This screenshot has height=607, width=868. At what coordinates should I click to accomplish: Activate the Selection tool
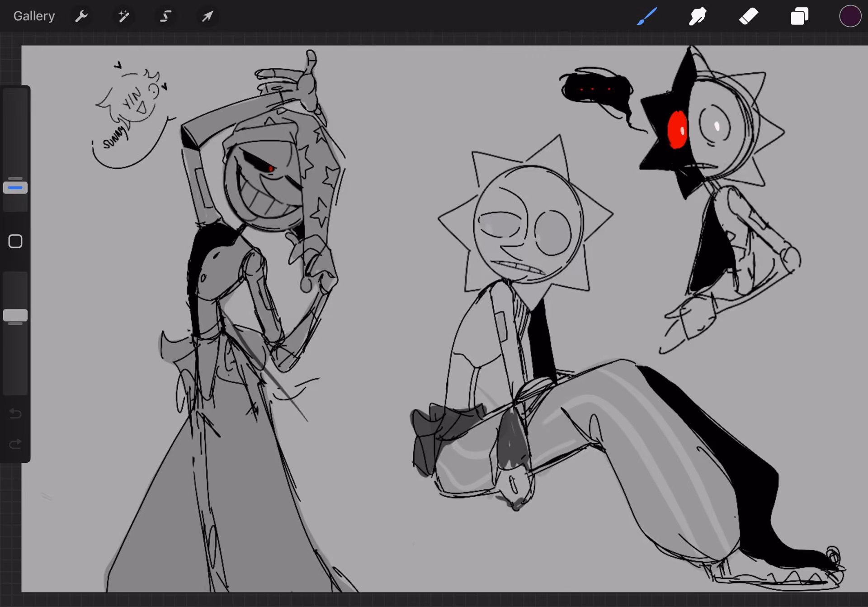point(165,16)
